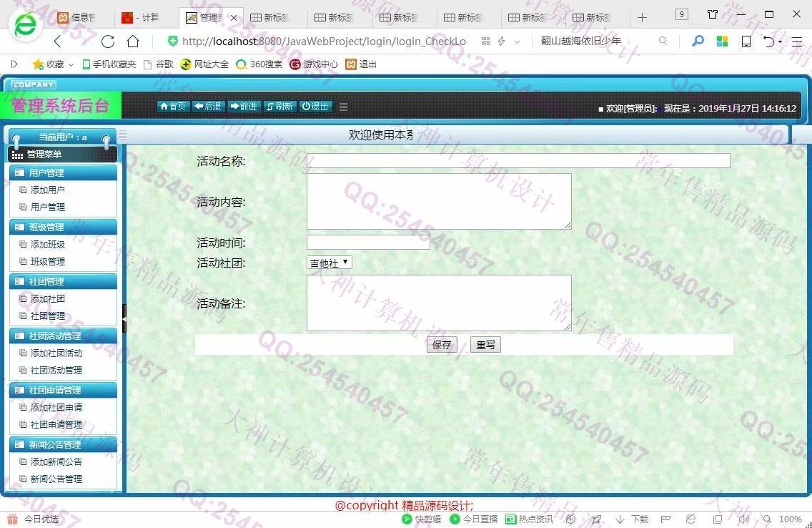Click the 活动名称 text input field

point(518,161)
